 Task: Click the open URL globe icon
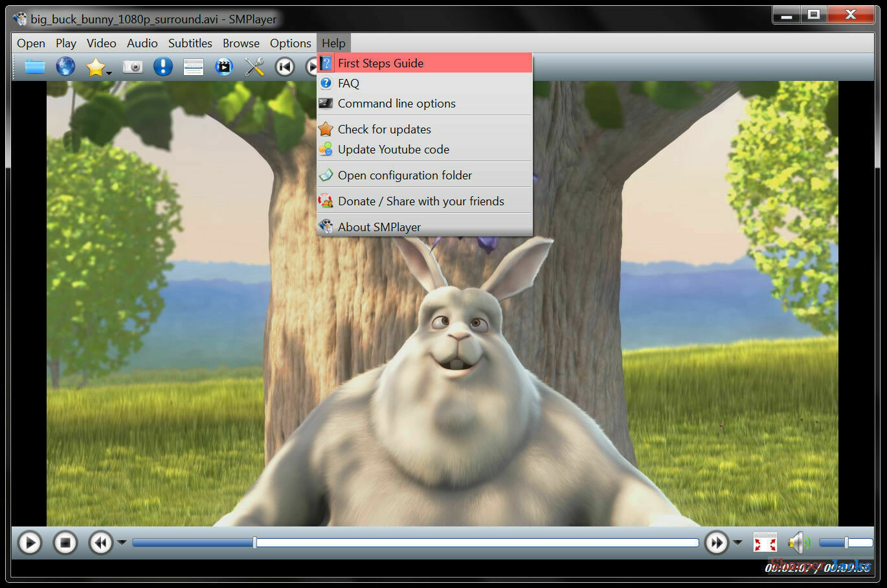(65, 66)
